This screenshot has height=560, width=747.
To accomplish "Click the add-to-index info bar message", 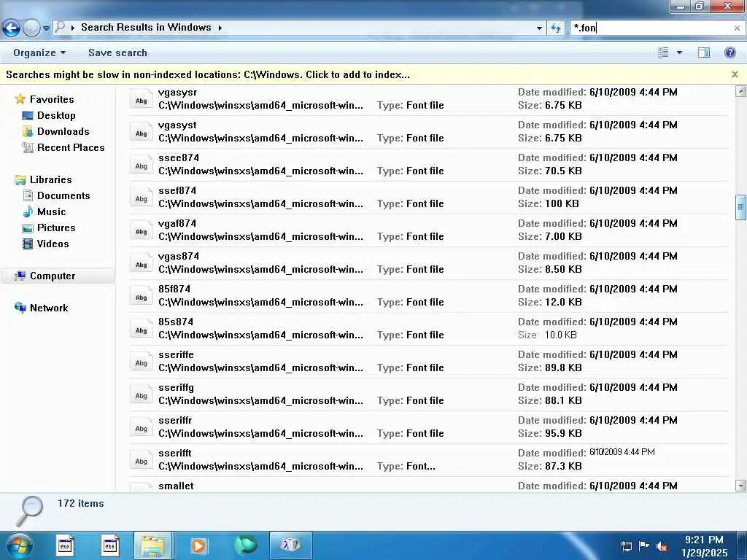I will [208, 75].
